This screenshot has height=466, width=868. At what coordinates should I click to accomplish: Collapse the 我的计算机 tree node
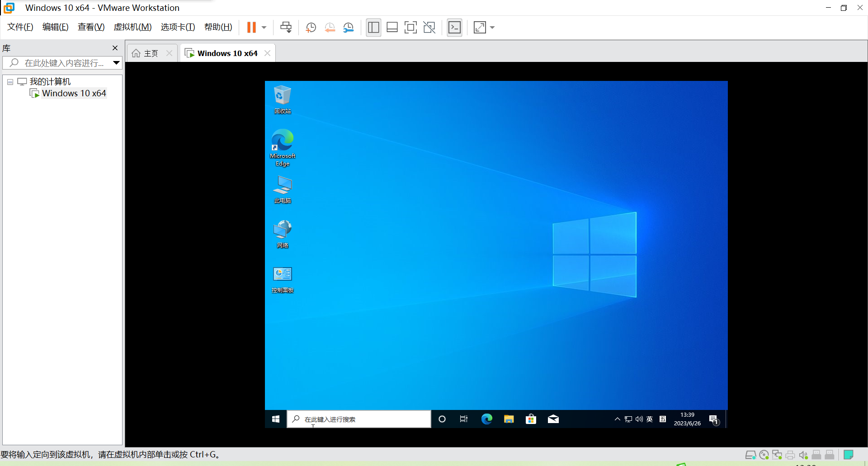(10, 82)
